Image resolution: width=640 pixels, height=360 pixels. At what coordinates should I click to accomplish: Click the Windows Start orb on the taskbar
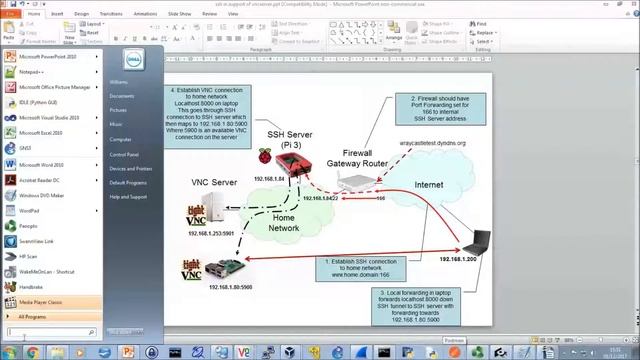9,352
